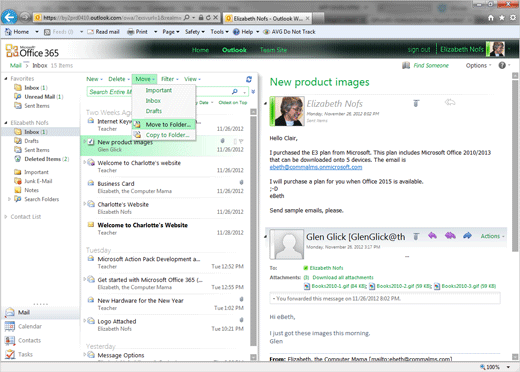This screenshot has height=372, width=520.
Task: Click the Books2010-1.gif attachment
Action: click(x=336, y=286)
